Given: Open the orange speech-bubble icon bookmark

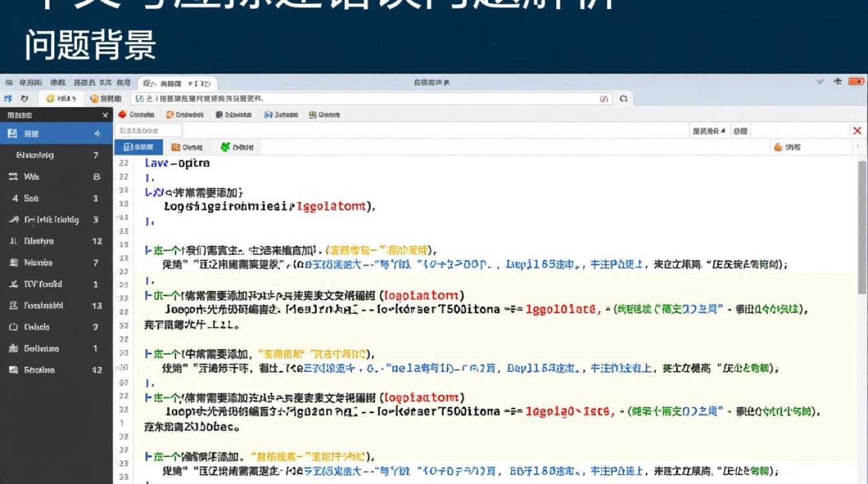Looking at the screenshot, I should tap(185, 114).
